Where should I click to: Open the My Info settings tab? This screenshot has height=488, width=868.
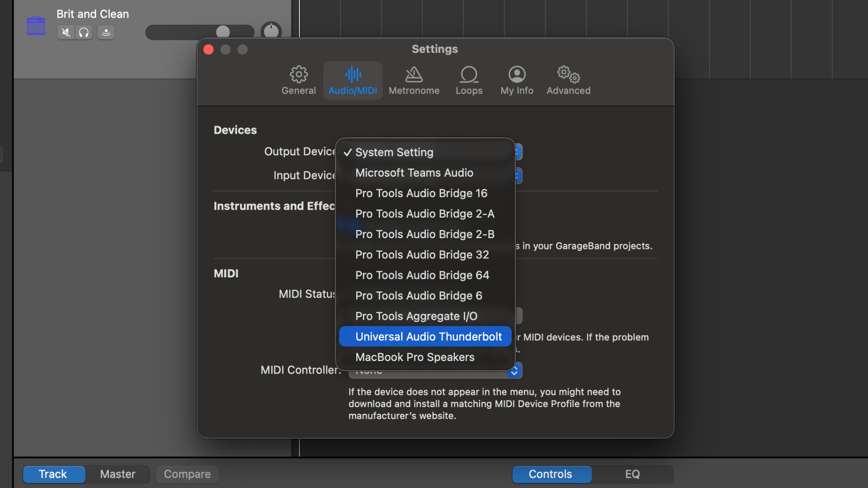point(517,80)
